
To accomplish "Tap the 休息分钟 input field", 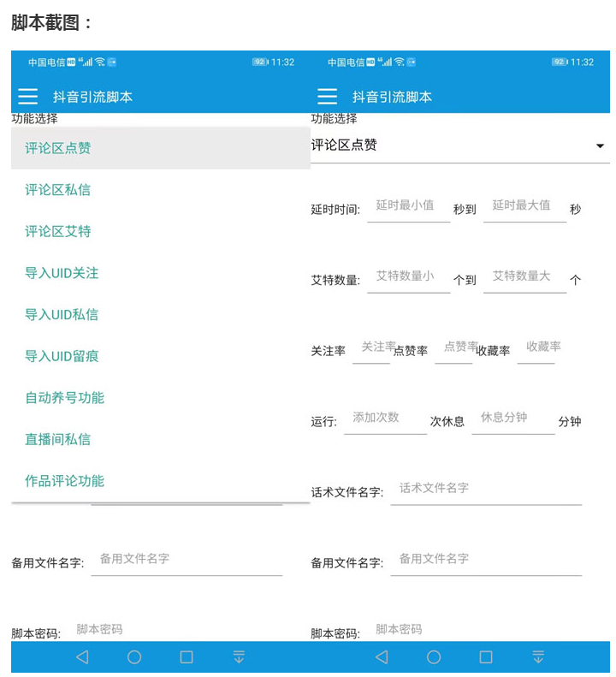I will pos(512,419).
